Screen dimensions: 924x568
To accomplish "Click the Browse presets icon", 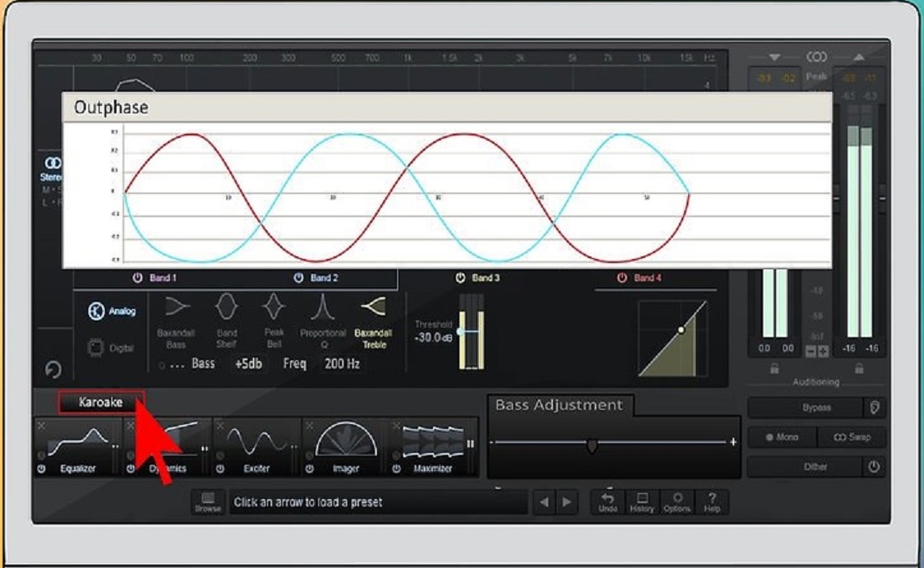I will coord(208,497).
